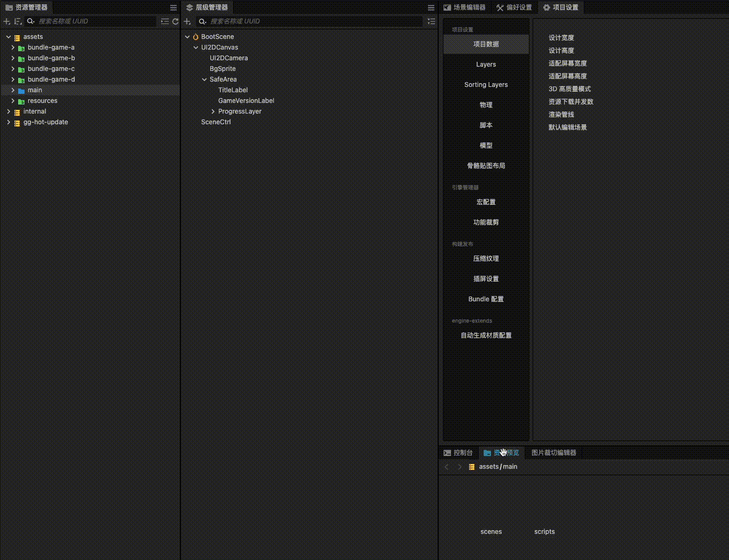Click the assets root database icon
This screenshot has height=560, width=729.
pos(17,37)
